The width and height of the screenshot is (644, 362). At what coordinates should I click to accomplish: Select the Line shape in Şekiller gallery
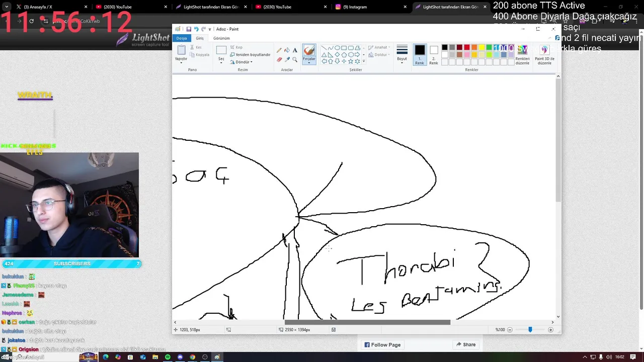pyautogui.click(x=324, y=48)
